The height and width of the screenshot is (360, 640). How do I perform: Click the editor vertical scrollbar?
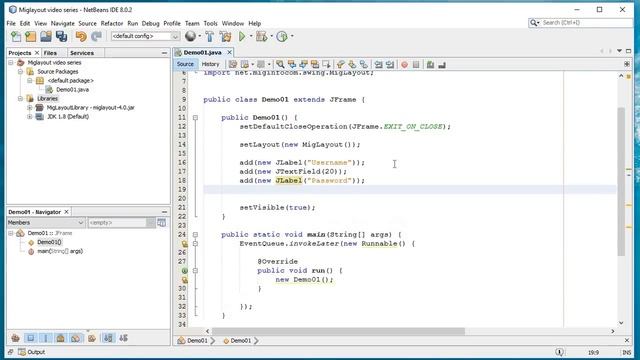click(621, 181)
